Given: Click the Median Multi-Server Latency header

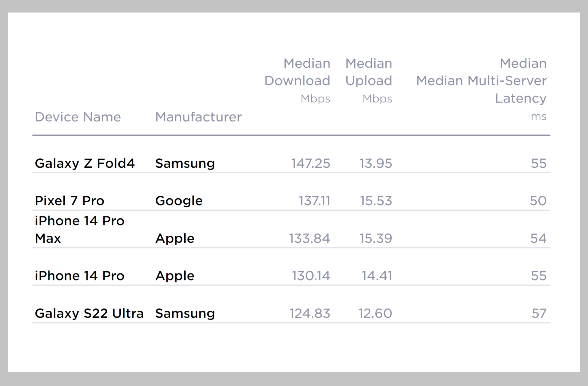Looking at the screenshot, I should (x=481, y=81).
